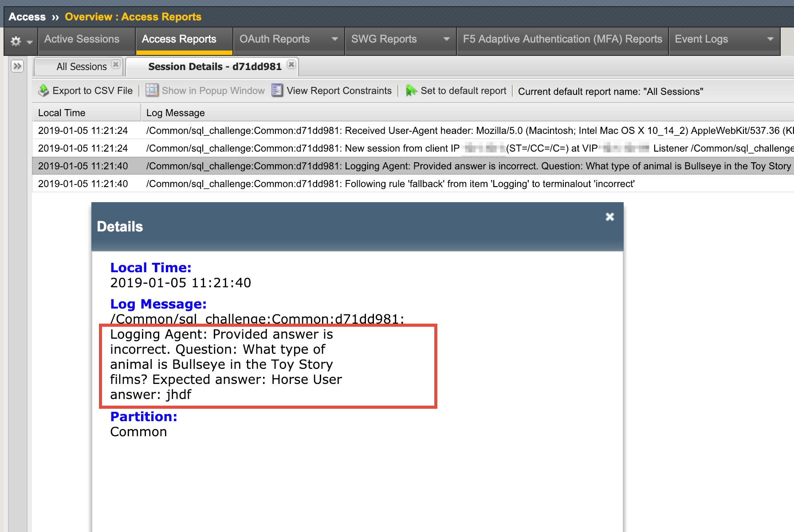Select the Provided answer is incorrect log row
This screenshot has width=794, height=532.
(413, 166)
